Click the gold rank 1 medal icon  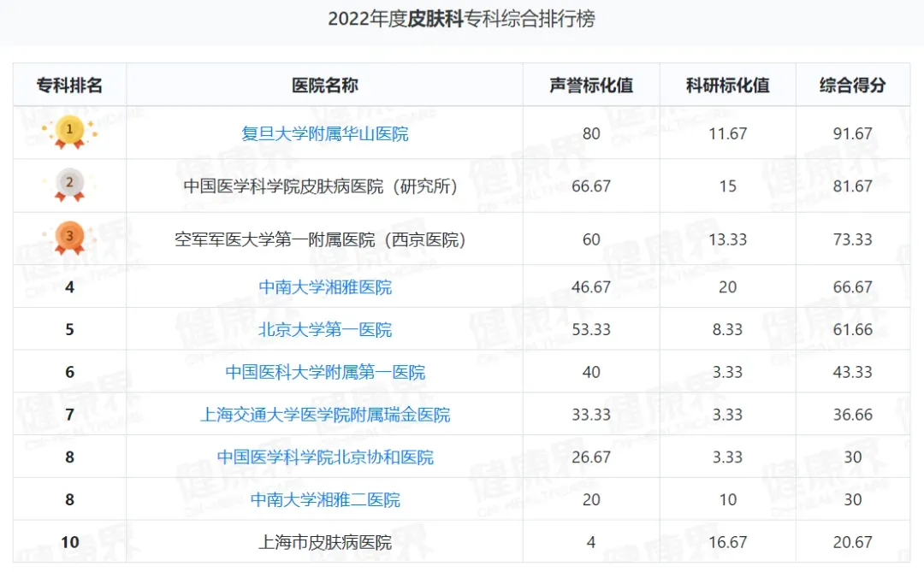69,132
